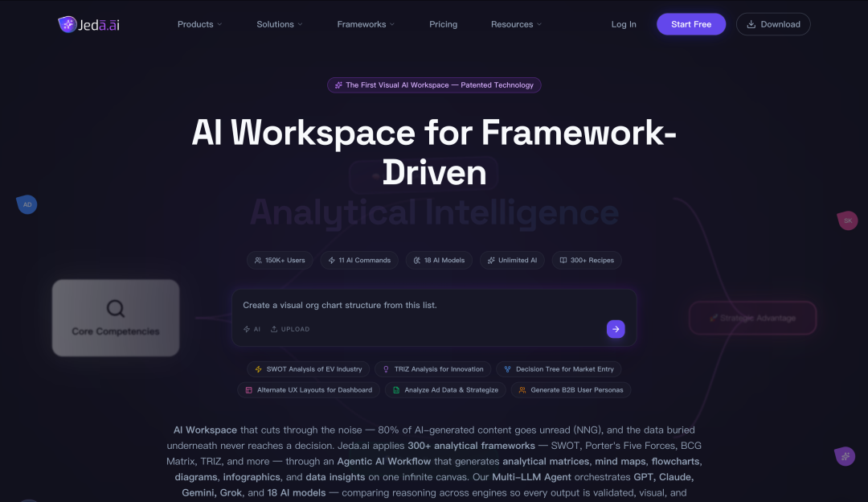The height and width of the screenshot is (502, 868).
Task: Expand the Resources dropdown chevron
Action: tap(539, 24)
